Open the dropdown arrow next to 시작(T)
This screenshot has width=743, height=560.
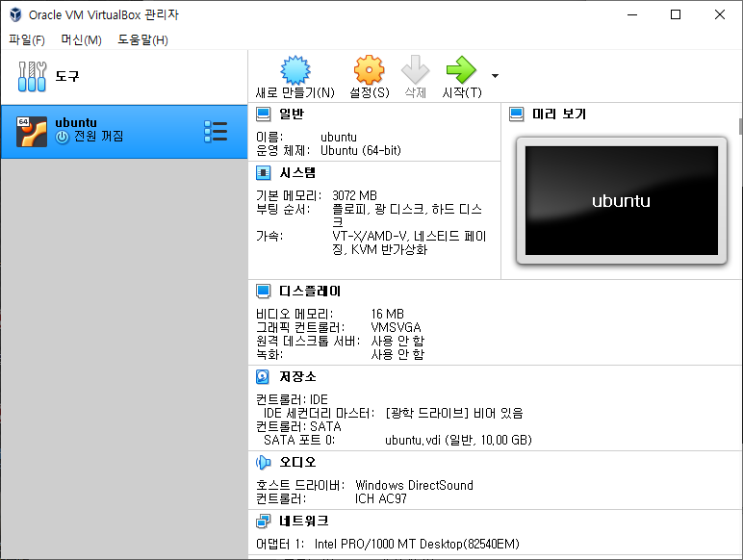point(496,76)
